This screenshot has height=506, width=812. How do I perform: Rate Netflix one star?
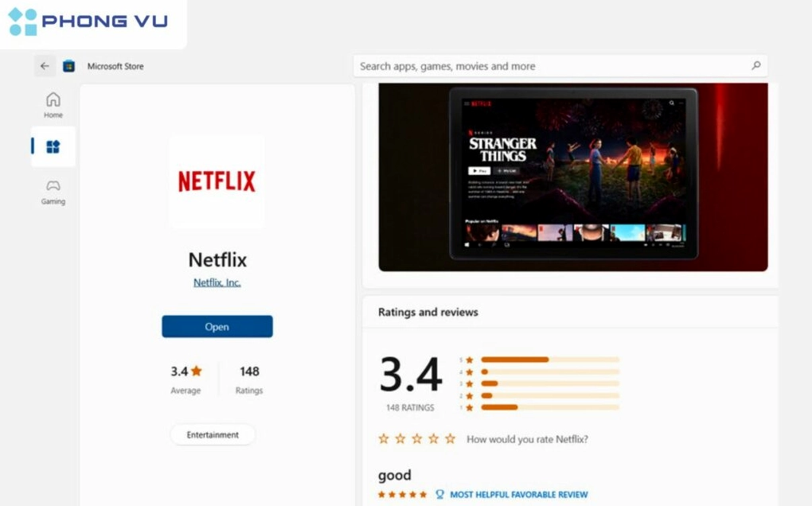[384, 438]
